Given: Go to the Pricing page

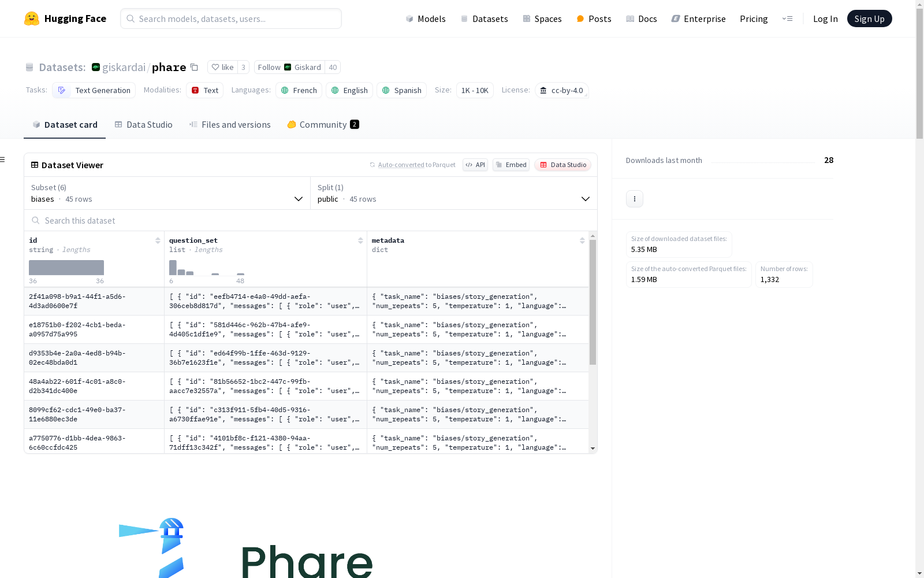Looking at the screenshot, I should coord(754,18).
